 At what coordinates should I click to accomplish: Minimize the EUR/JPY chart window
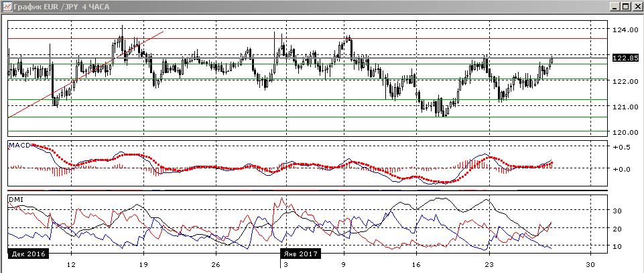point(615,7)
